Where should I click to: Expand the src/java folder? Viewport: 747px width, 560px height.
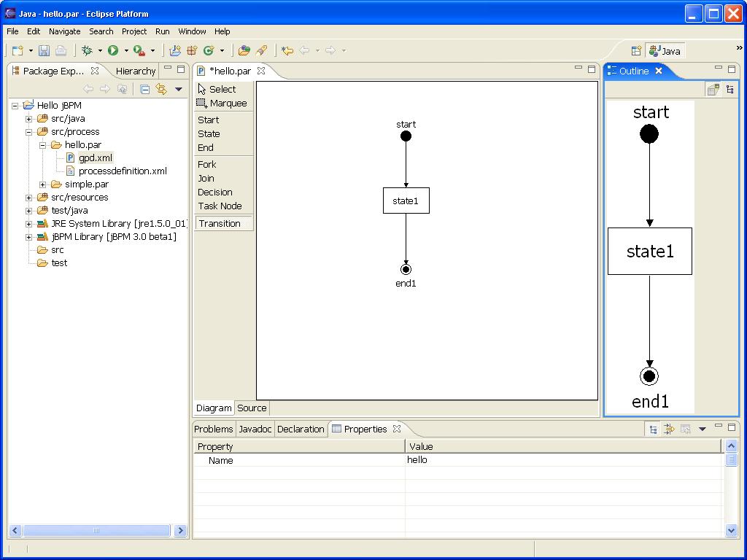click(29, 119)
